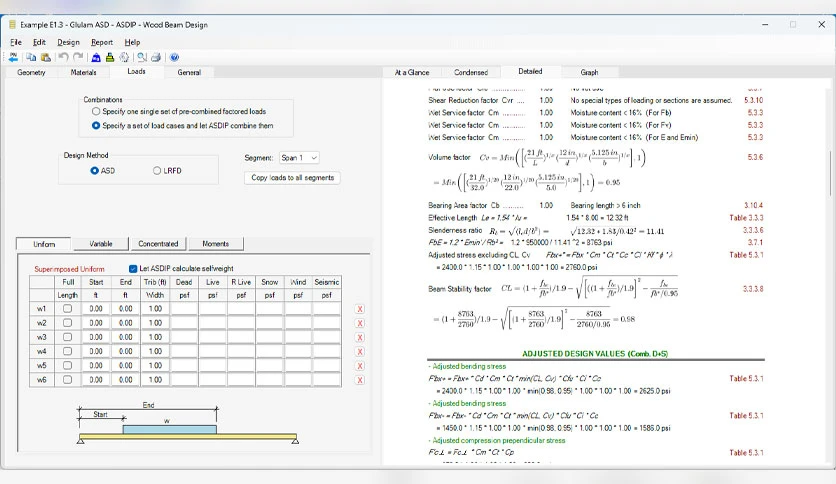
Task: Click the 'ADJUSTED DESIGN VALUES (Comb. D+S)' heading
Action: click(x=595, y=354)
